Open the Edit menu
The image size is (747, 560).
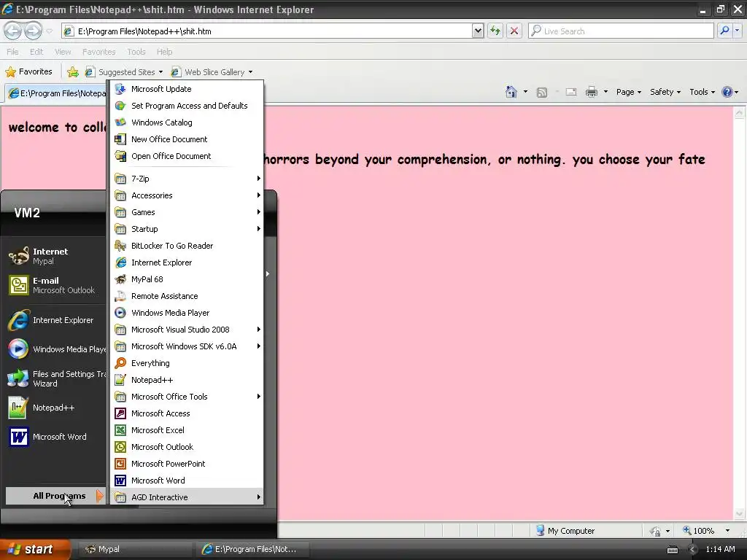pyautogui.click(x=36, y=52)
